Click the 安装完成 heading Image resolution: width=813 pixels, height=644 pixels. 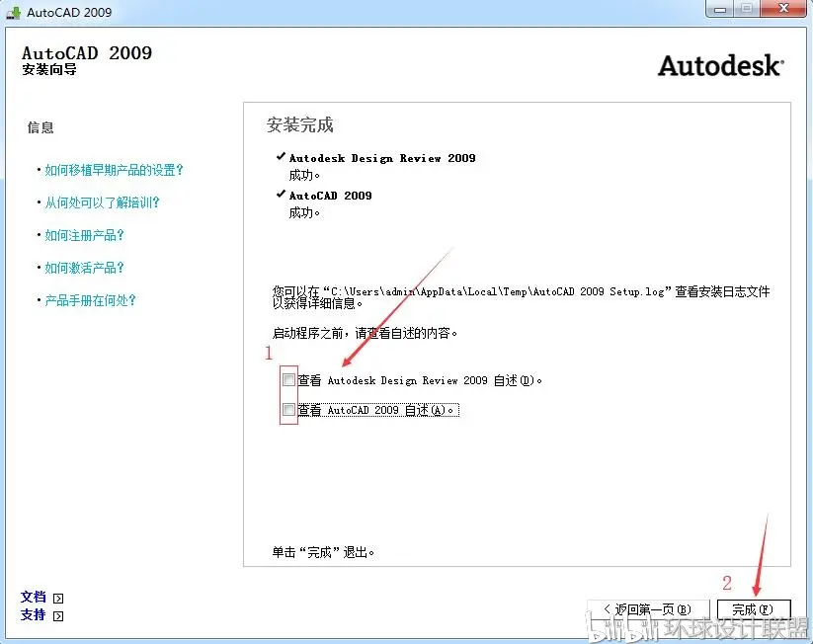click(x=299, y=125)
